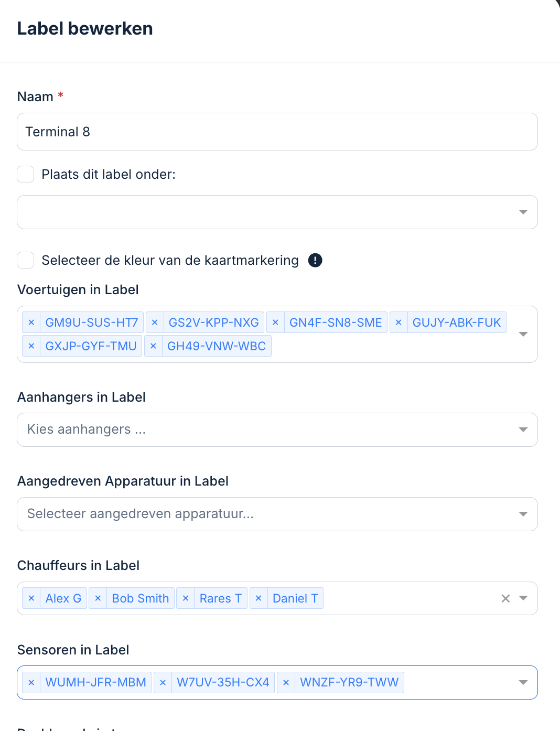Expand Sensoren in Label dropdown arrow
Viewport: 560px width, 731px height.
[x=523, y=682]
